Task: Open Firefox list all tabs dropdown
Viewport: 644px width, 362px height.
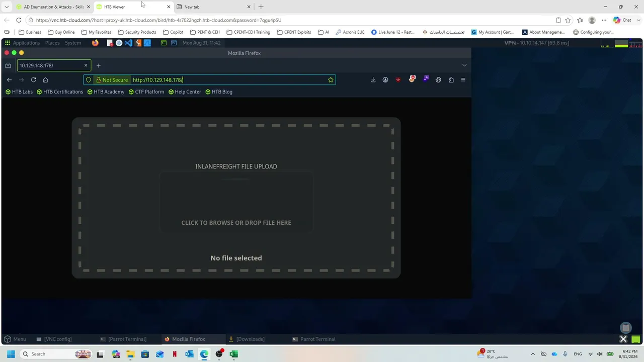Action: coord(464,65)
